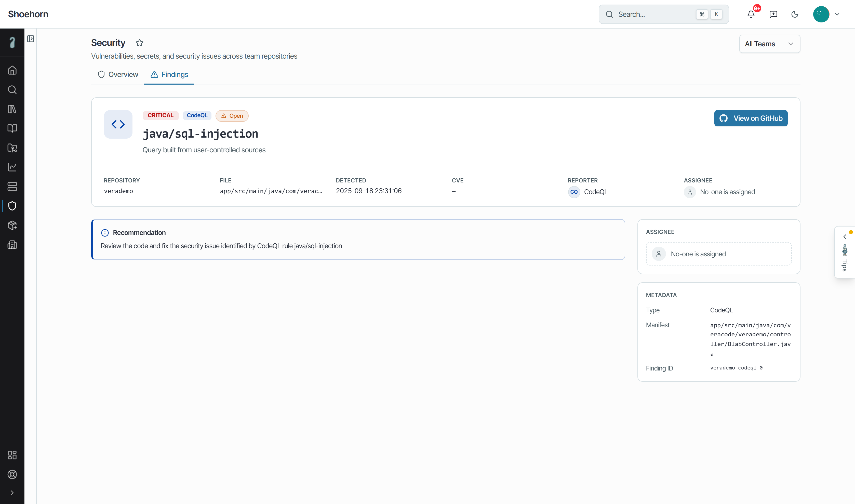Click the Open status badge
The width and height of the screenshot is (855, 504).
[x=232, y=116]
